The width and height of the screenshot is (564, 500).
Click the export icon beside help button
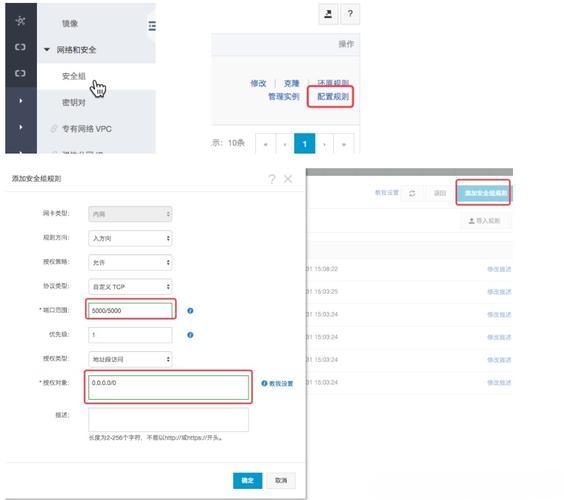328,14
